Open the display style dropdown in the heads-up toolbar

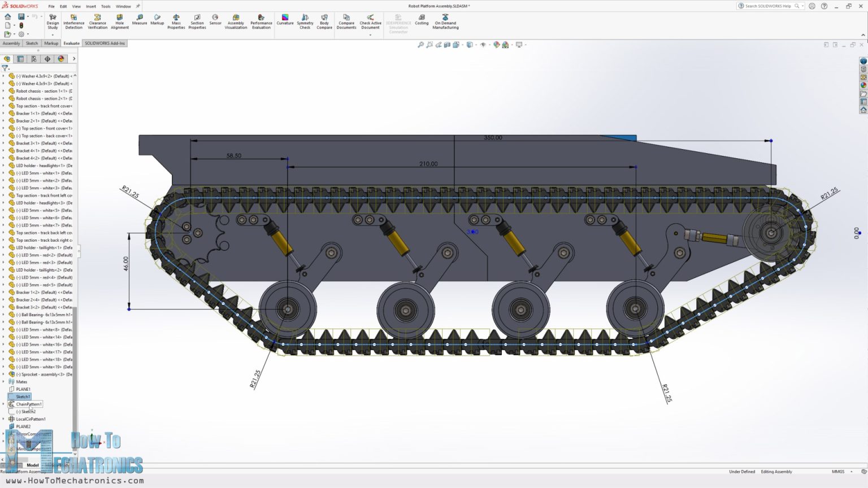[476, 44]
